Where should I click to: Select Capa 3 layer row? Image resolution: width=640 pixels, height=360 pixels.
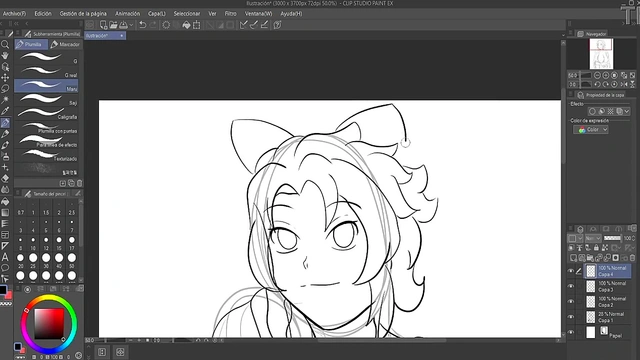pyautogui.click(x=607, y=286)
